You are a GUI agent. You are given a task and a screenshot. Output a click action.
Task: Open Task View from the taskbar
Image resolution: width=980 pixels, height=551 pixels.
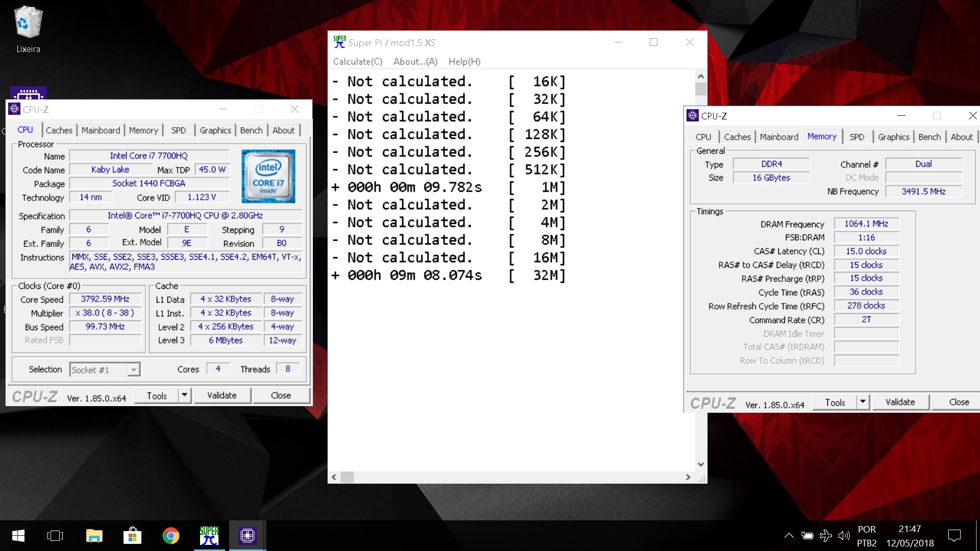click(55, 536)
